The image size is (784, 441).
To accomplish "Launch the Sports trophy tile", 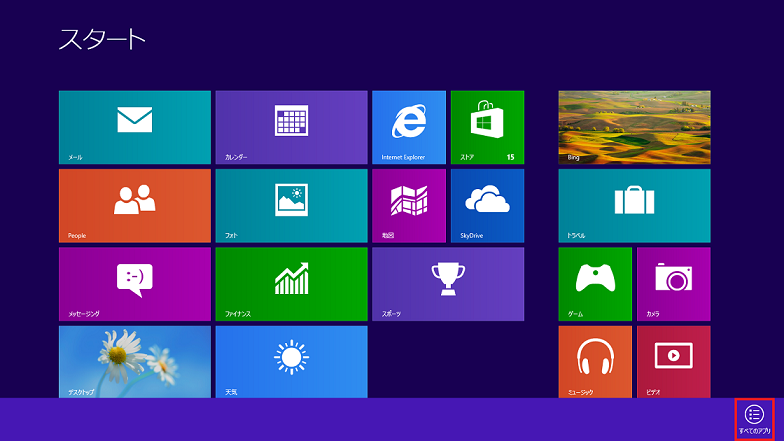I will pyautogui.click(x=447, y=284).
